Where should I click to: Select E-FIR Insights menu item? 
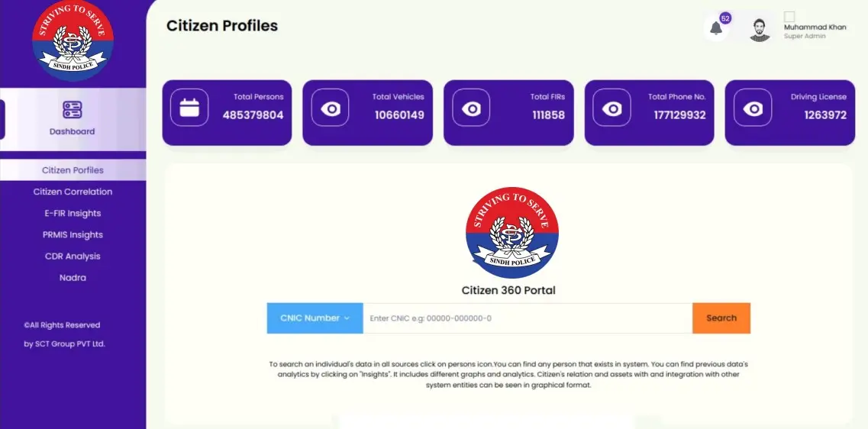(73, 213)
